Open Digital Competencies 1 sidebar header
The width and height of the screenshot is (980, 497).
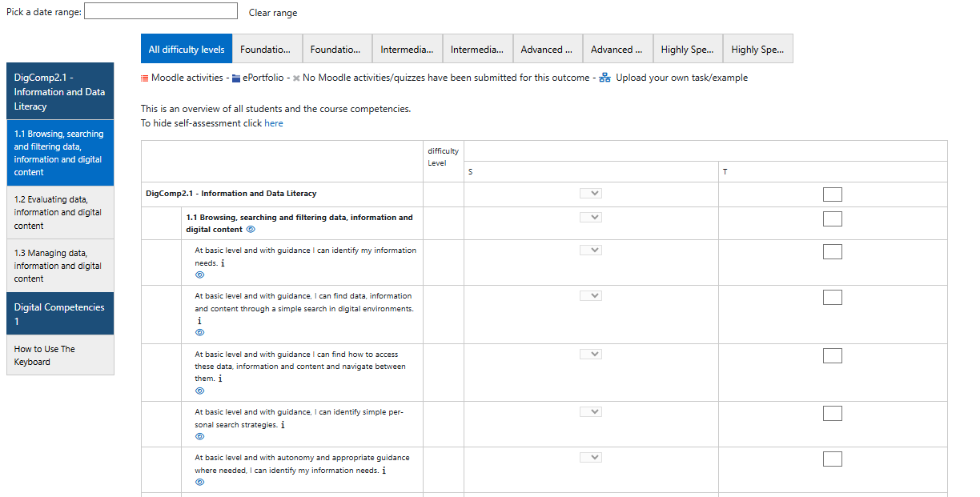pyautogui.click(x=60, y=314)
